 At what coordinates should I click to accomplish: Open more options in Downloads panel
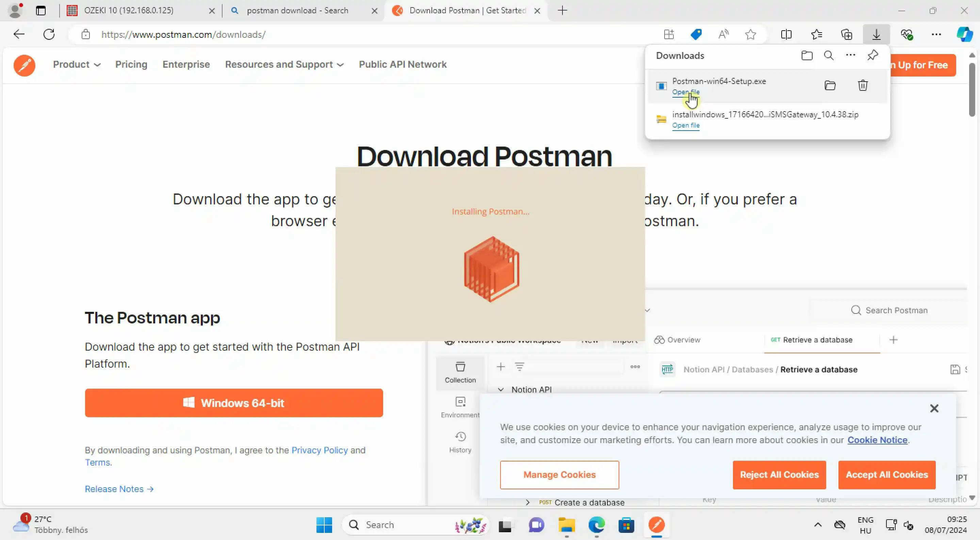(x=851, y=55)
